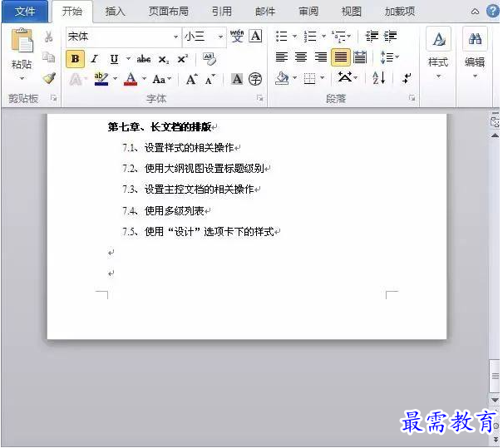The height and width of the screenshot is (448, 503).
Task: Switch to the 邮件 Mailings tab
Action: point(265,12)
